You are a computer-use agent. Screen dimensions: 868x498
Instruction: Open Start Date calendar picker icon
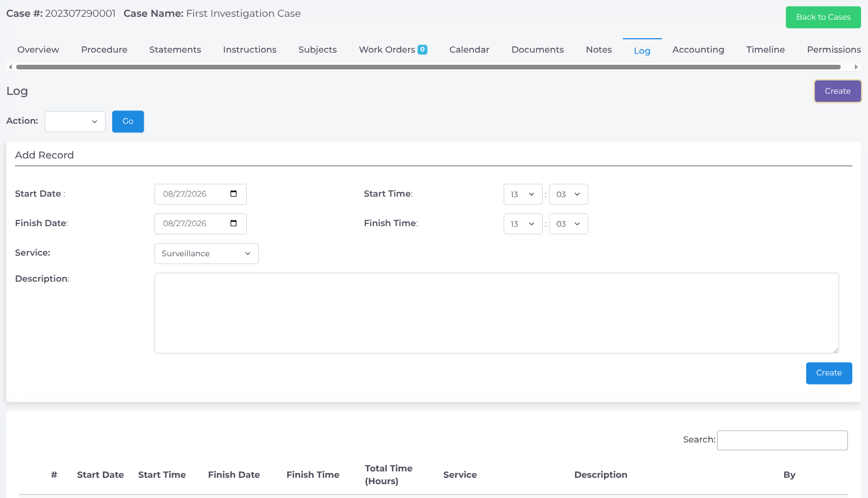[x=233, y=194]
